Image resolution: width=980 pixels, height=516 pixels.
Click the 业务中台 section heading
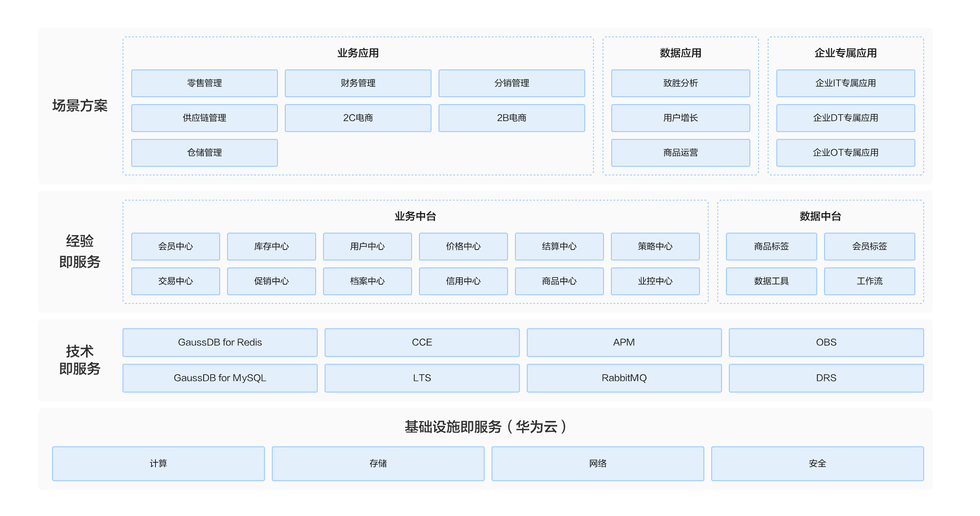[x=415, y=216]
